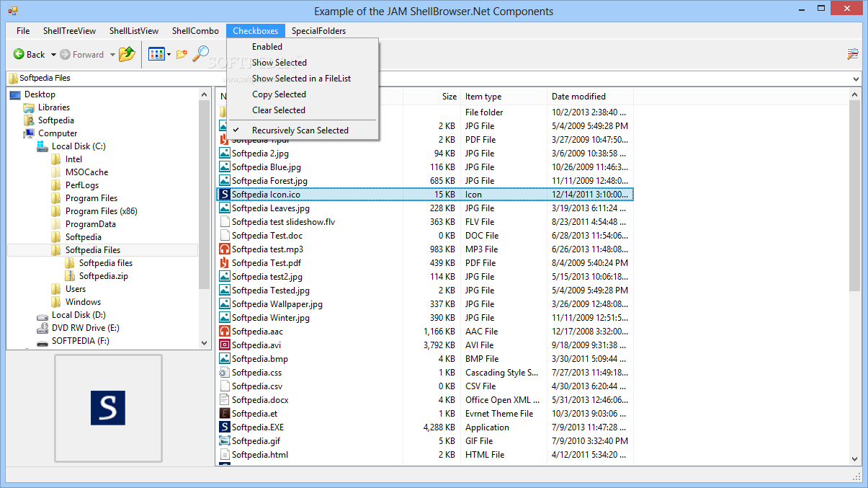This screenshot has width=868, height=488.
Task: Click the Softpedia.EXE application icon
Action: tap(225, 427)
